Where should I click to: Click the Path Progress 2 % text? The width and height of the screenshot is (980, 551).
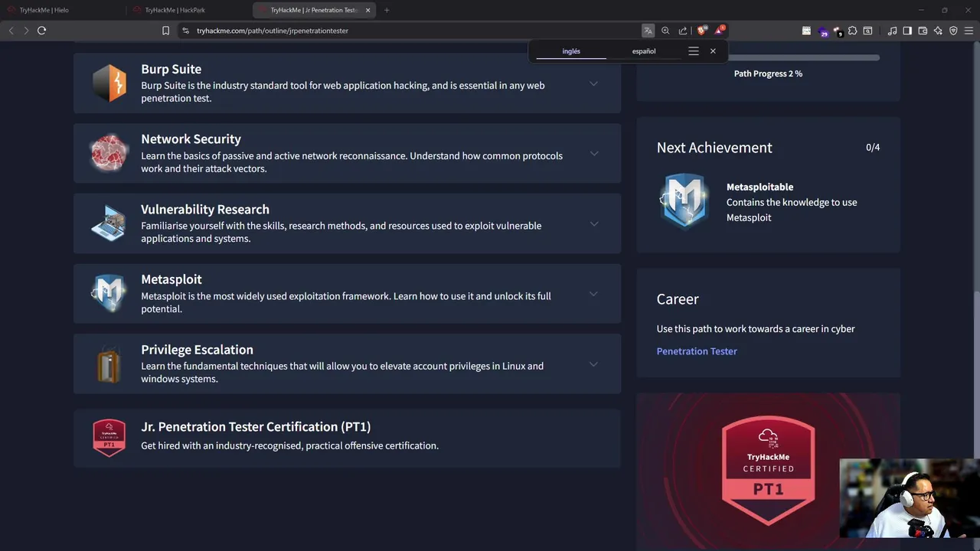click(x=768, y=73)
